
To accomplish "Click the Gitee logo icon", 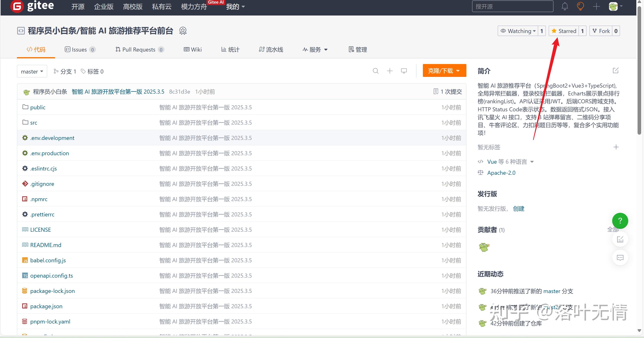I will pos(17,6).
